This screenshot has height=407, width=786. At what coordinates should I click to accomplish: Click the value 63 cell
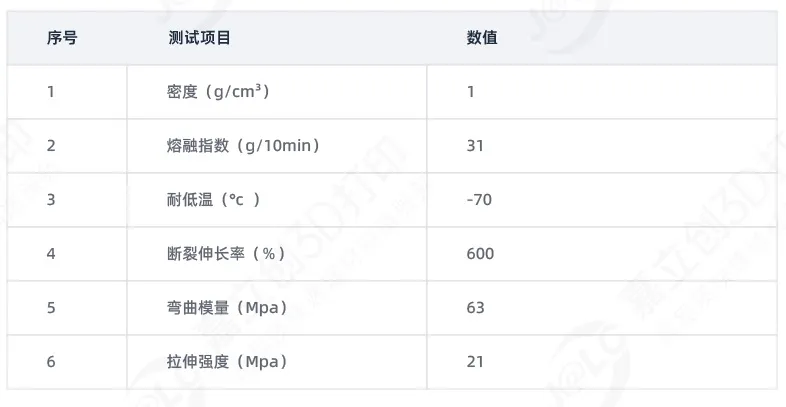tap(475, 308)
